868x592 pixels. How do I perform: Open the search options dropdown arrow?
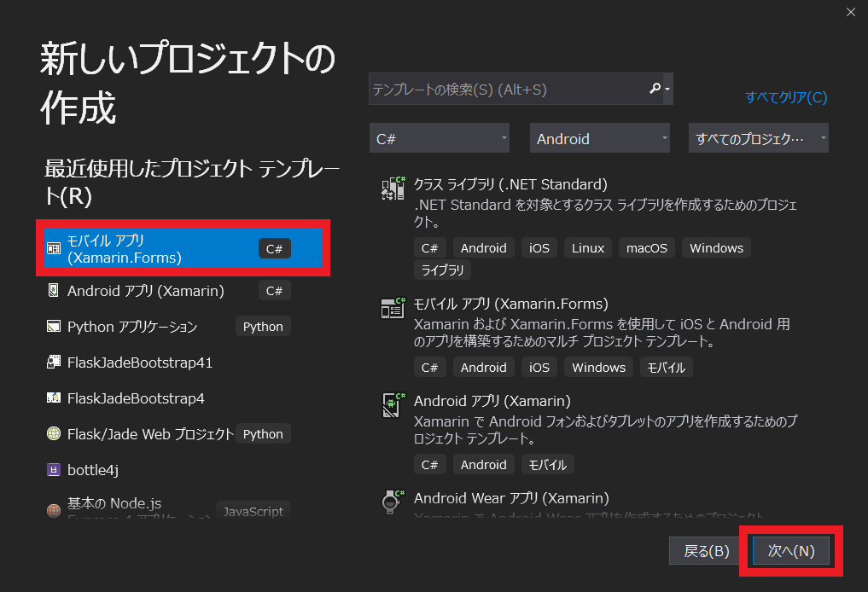click(667, 89)
